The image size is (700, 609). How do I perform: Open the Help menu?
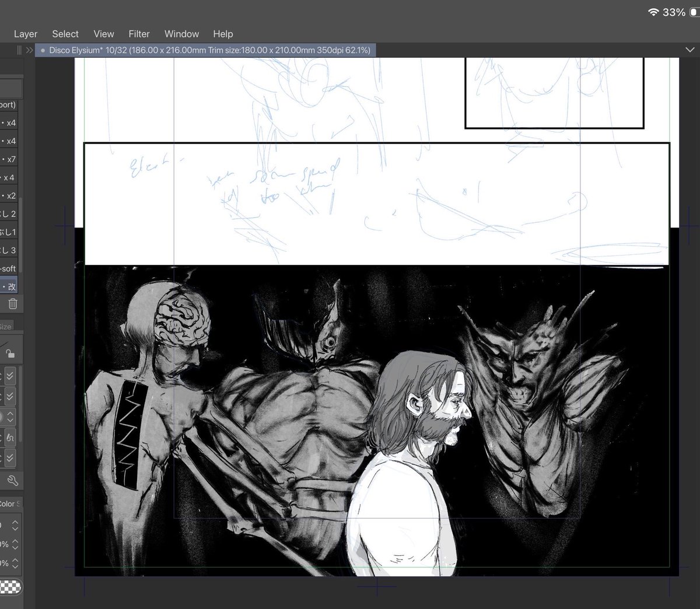click(223, 34)
